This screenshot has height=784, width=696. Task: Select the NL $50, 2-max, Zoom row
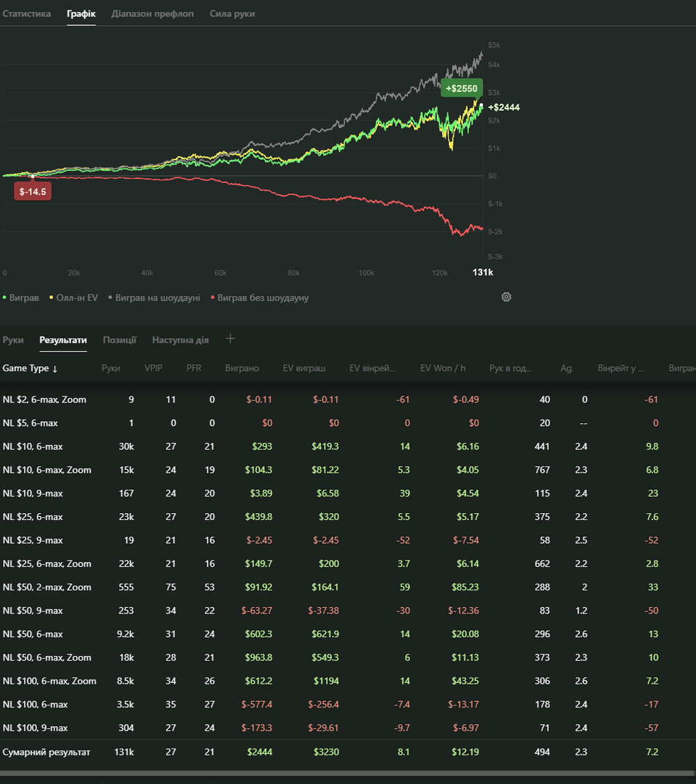click(x=47, y=587)
